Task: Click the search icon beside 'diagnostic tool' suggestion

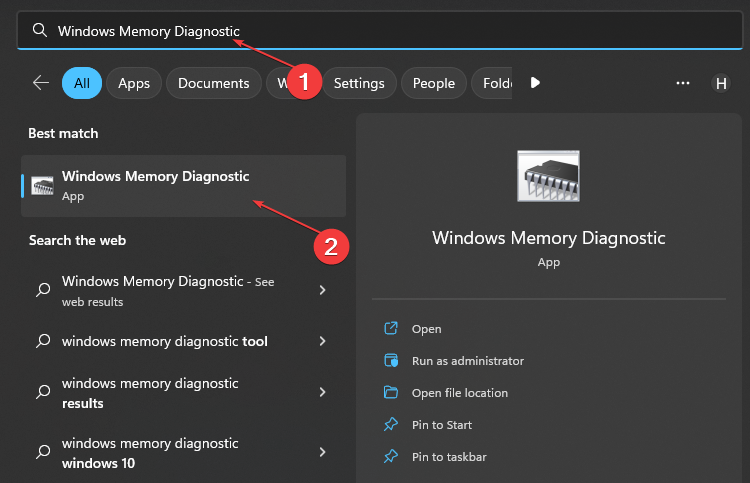Action: click(43, 341)
